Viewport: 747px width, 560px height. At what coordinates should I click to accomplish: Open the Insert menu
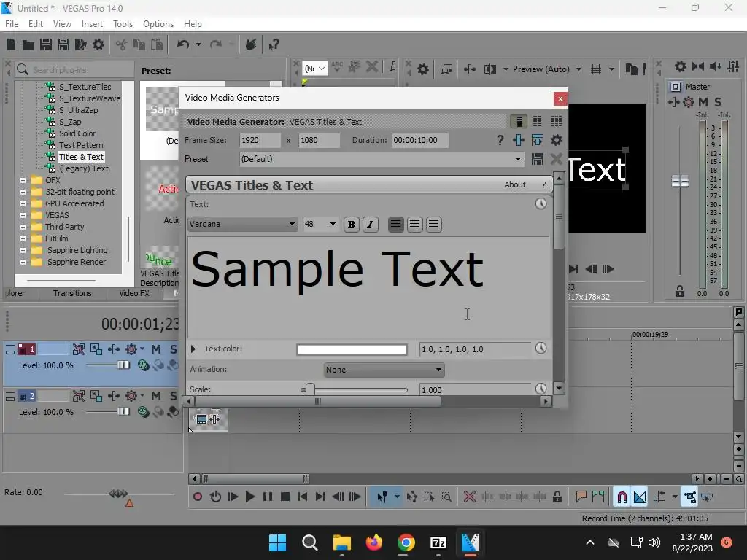[92, 24]
